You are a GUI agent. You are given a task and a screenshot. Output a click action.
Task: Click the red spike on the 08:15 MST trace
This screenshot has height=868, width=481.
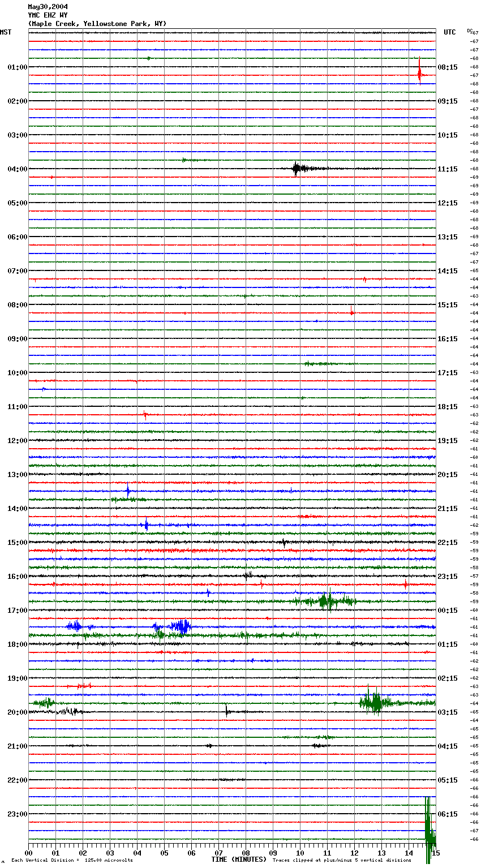click(351, 311)
